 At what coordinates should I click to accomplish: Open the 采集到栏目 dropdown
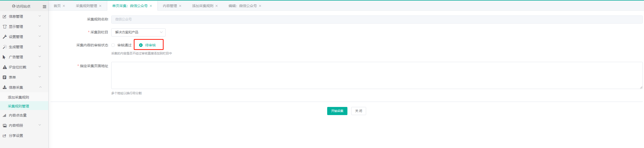point(138,32)
